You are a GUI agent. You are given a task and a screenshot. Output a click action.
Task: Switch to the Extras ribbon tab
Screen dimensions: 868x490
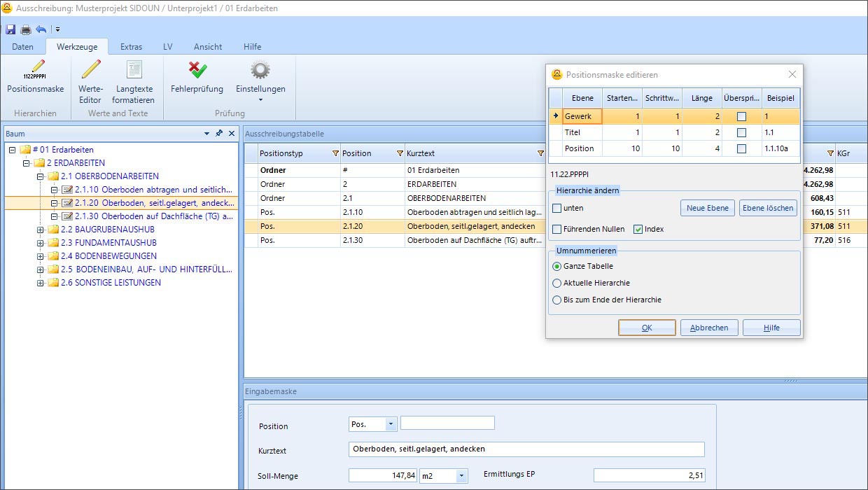click(131, 47)
